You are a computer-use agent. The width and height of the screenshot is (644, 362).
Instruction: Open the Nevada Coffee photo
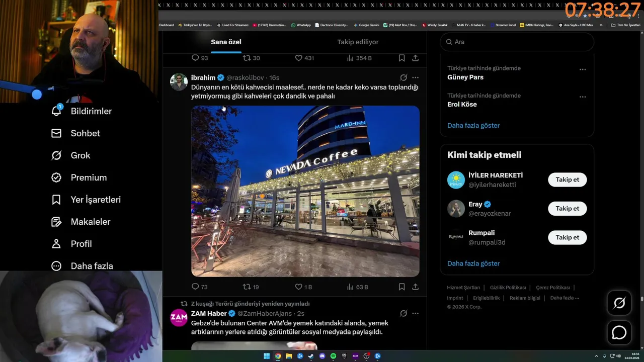pos(305,191)
